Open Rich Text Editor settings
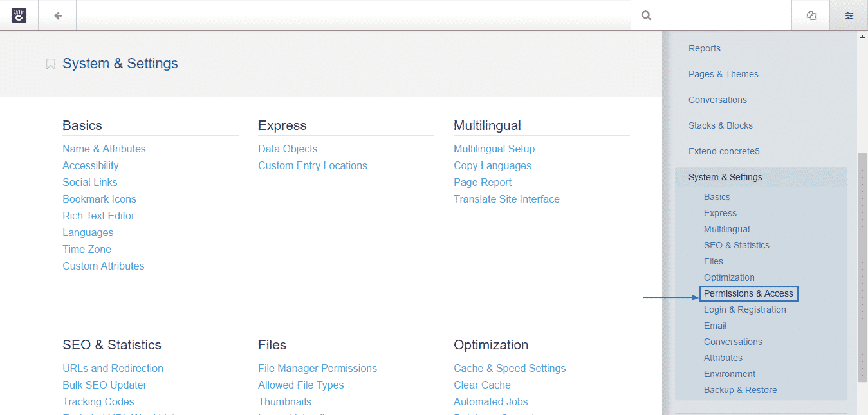Screen dimensions: 868x415 [98, 216]
